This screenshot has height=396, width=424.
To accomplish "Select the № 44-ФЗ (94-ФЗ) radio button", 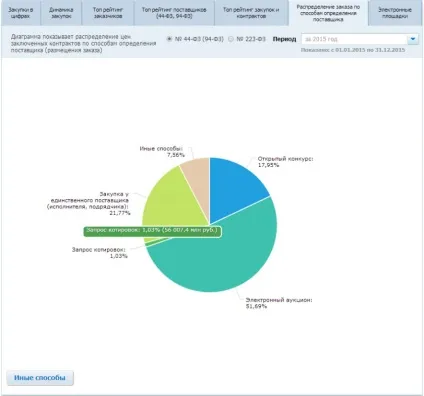I will [169, 39].
